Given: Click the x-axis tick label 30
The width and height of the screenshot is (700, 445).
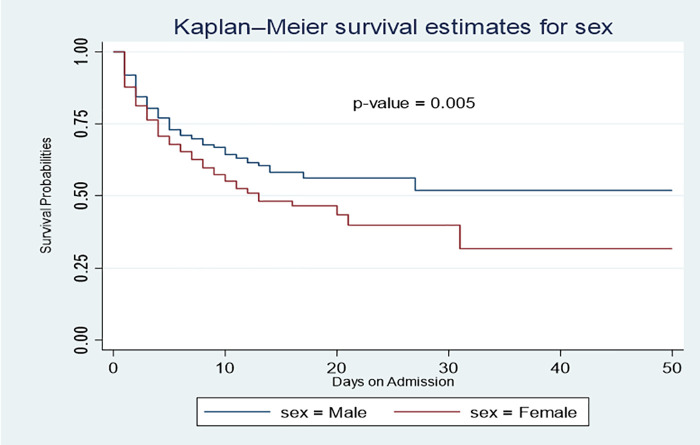Looking at the screenshot, I should click(x=448, y=367).
